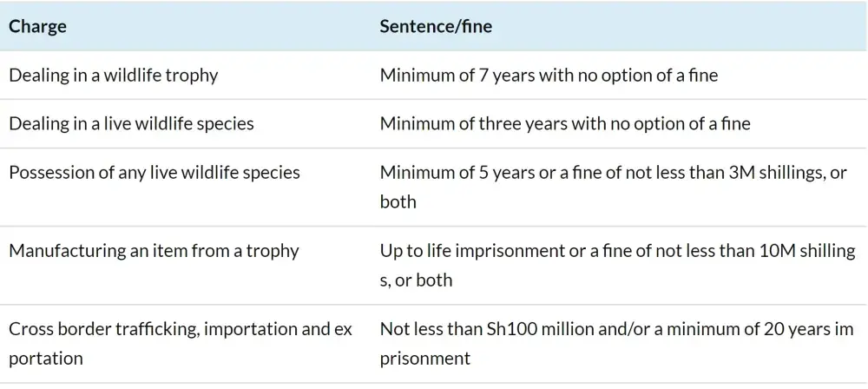Click Cross border trafficking charge cell
The width and height of the screenshot is (868, 389).
pos(181,344)
